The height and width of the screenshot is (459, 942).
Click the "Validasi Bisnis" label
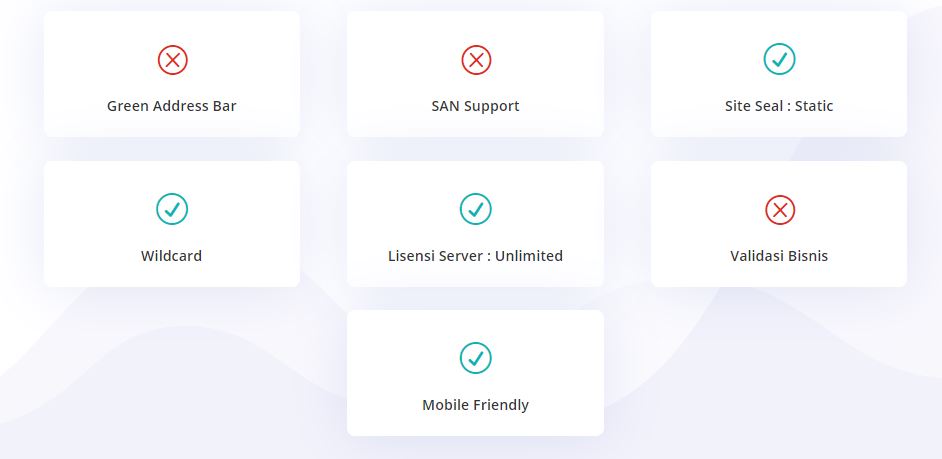pos(779,256)
